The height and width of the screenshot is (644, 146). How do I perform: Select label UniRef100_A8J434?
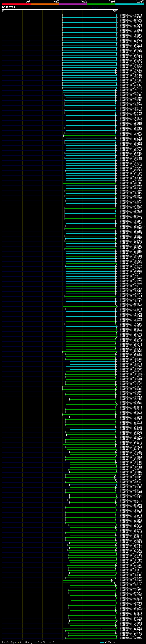point(131,429)
